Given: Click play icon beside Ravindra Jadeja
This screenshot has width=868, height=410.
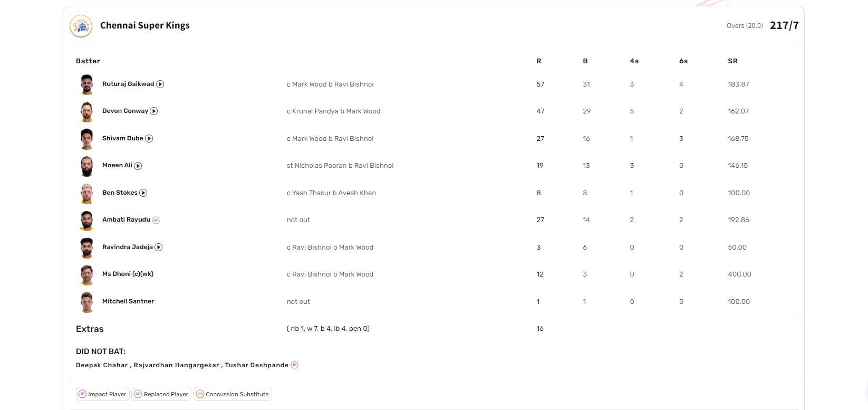Looking at the screenshot, I should (x=159, y=247).
